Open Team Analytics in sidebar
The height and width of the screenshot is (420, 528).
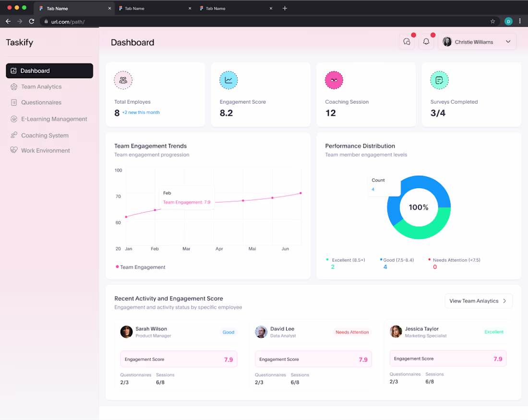(x=41, y=86)
